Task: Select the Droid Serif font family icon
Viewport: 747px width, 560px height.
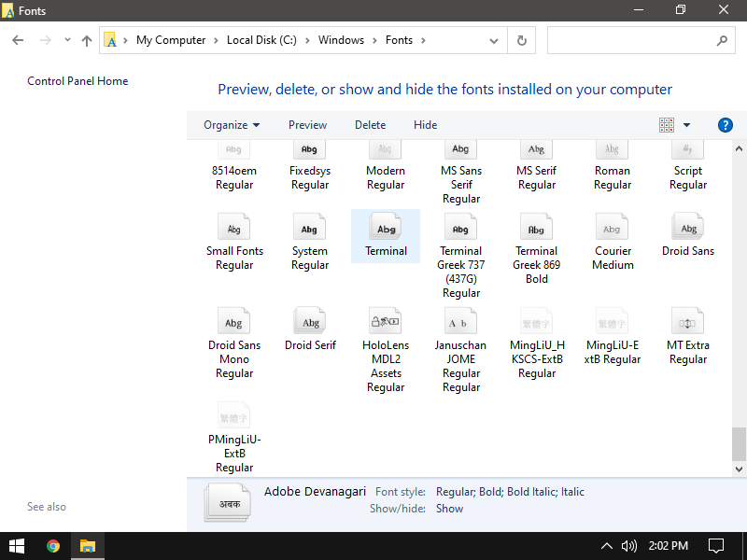Action: pyautogui.click(x=309, y=321)
